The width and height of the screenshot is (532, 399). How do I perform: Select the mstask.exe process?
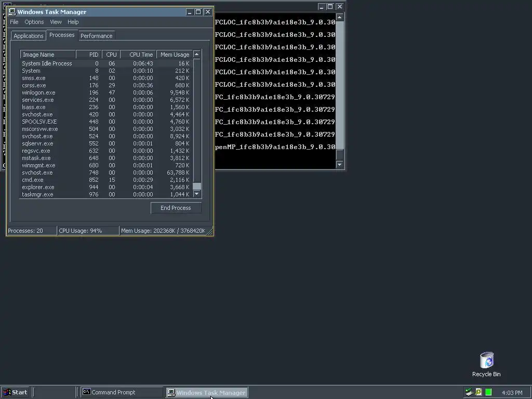(x=106, y=158)
